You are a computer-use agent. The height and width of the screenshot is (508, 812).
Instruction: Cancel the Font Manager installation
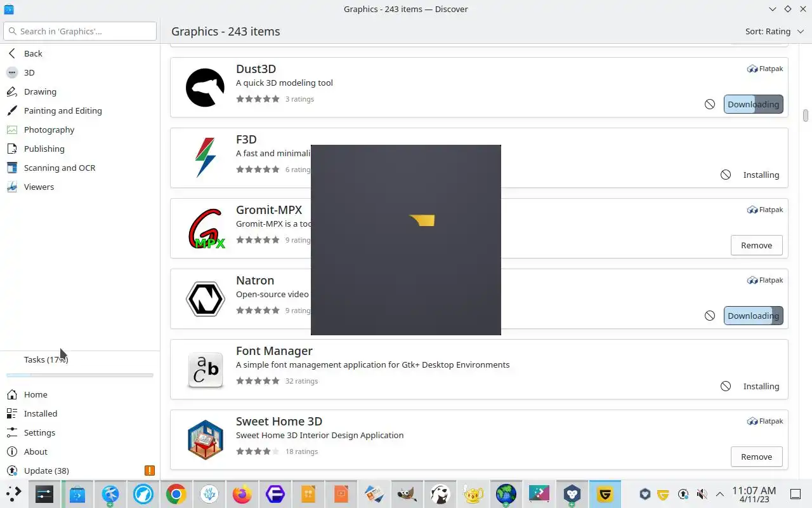tap(726, 386)
